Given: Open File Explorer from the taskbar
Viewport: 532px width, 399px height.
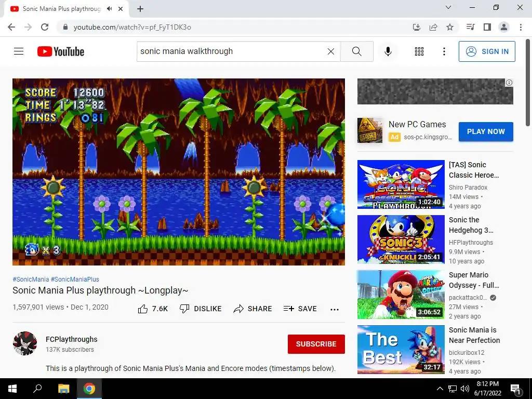Looking at the screenshot, I should tap(63, 389).
